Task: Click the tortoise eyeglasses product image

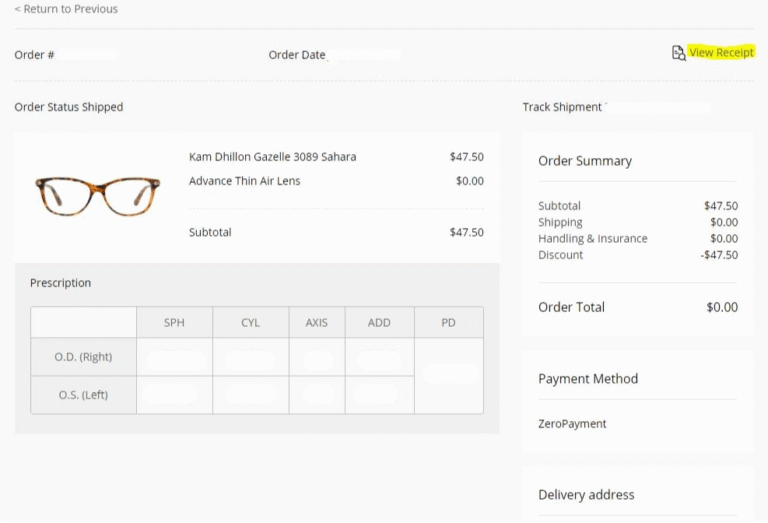Action: coord(97,196)
